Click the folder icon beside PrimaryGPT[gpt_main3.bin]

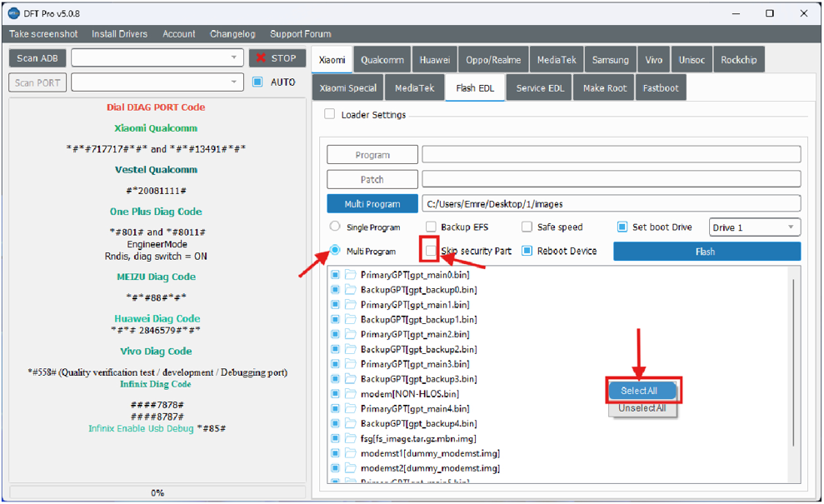351,364
